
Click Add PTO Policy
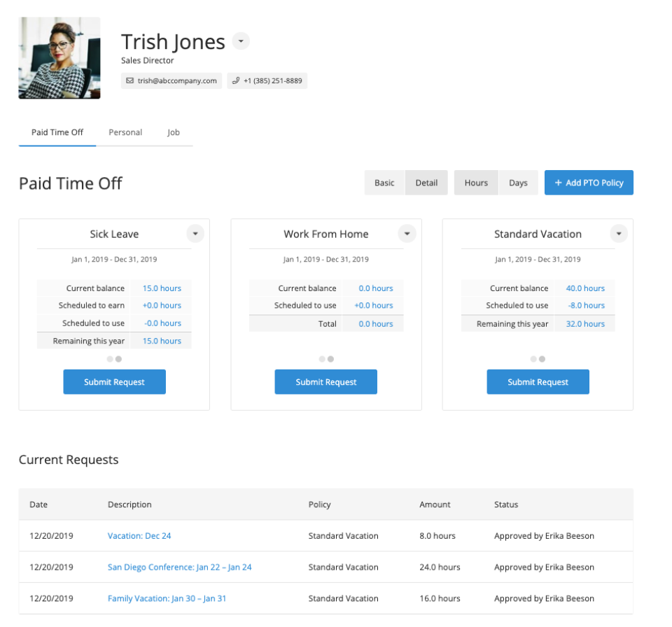(x=589, y=183)
